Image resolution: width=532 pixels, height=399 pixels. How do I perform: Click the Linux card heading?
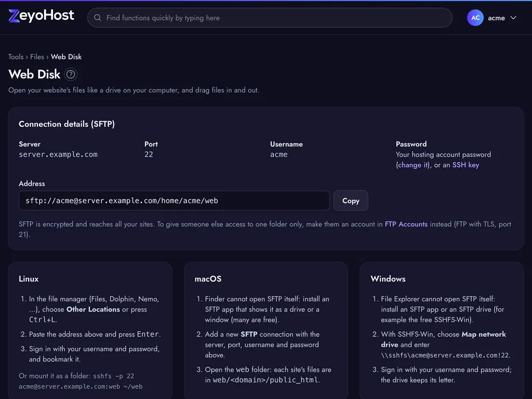click(29, 279)
